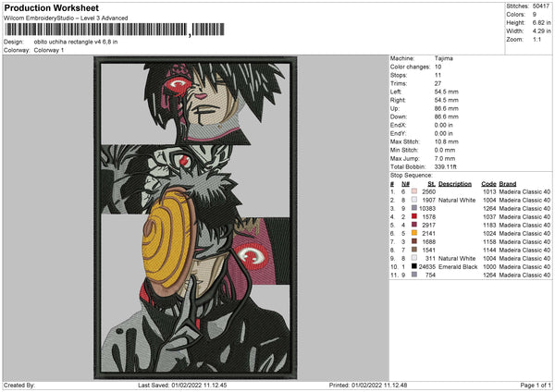555x392 pixels.
Task: Click stitch count '24635' in stop row 10
Action: [x=427, y=266]
